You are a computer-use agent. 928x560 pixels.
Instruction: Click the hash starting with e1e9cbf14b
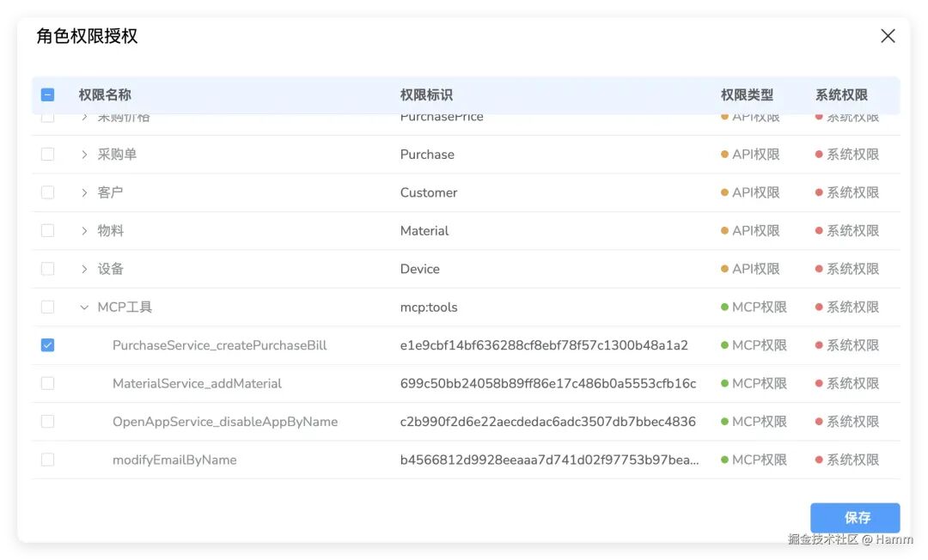[x=544, y=345]
